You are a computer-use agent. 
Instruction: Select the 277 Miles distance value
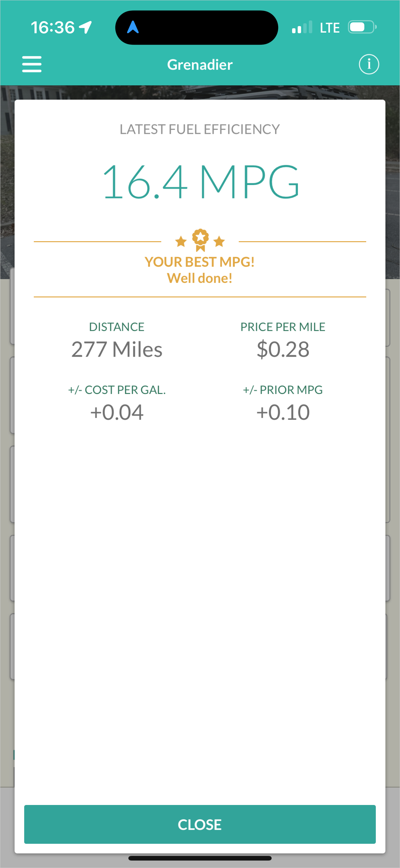click(117, 349)
